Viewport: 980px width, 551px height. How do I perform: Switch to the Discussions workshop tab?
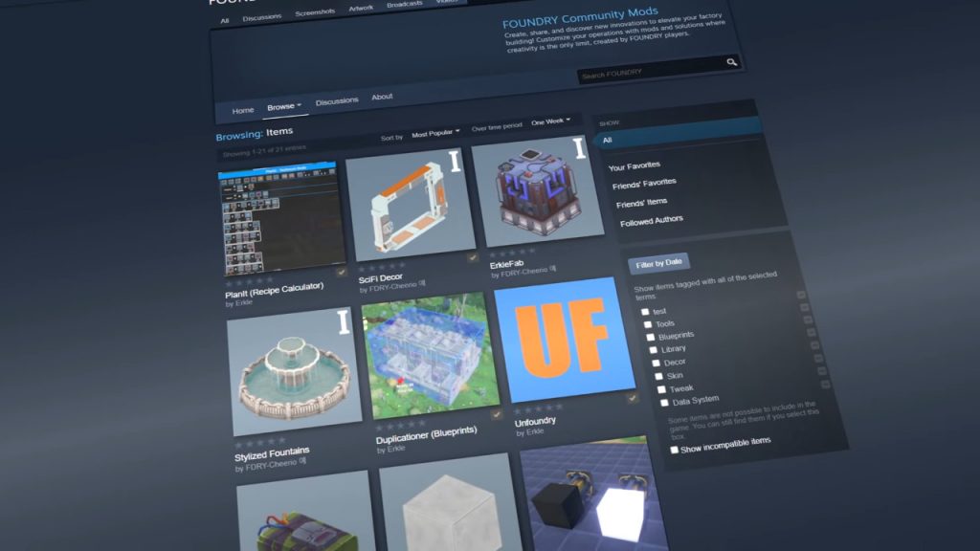tap(337, 100)
